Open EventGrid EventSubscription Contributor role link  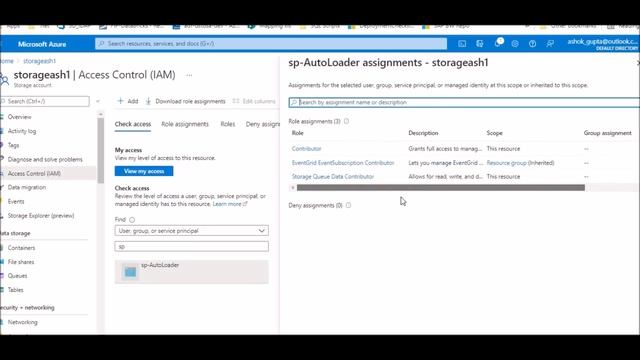[343, 163]
